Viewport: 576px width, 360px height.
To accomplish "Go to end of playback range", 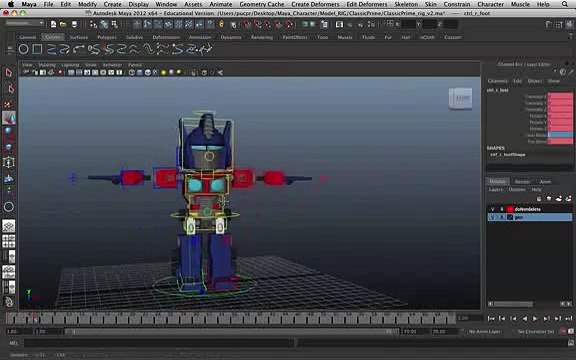I will [569, 318].
